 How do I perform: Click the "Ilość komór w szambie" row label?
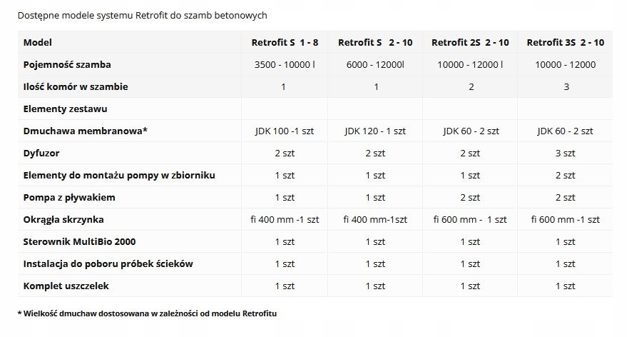76,87
